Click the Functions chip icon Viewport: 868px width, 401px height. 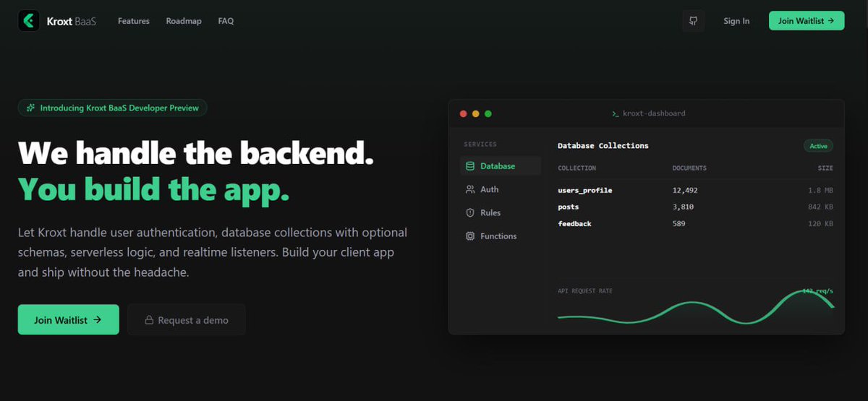[x=470, y=236]
